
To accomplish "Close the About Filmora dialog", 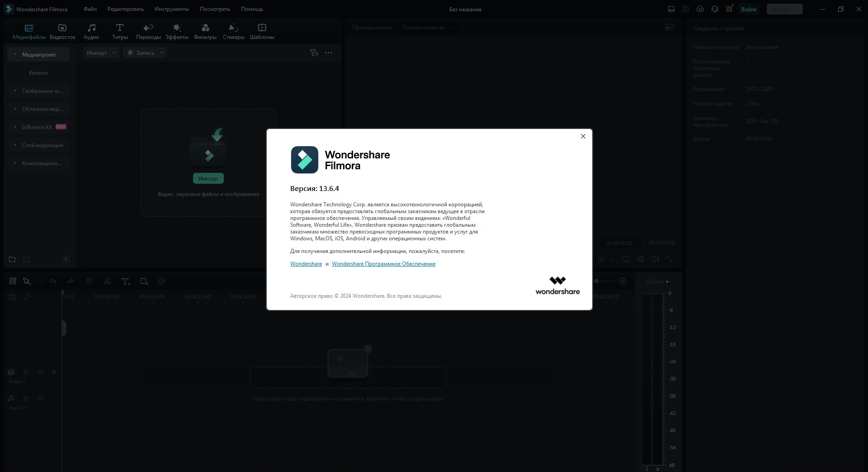I will coord(583,136).
